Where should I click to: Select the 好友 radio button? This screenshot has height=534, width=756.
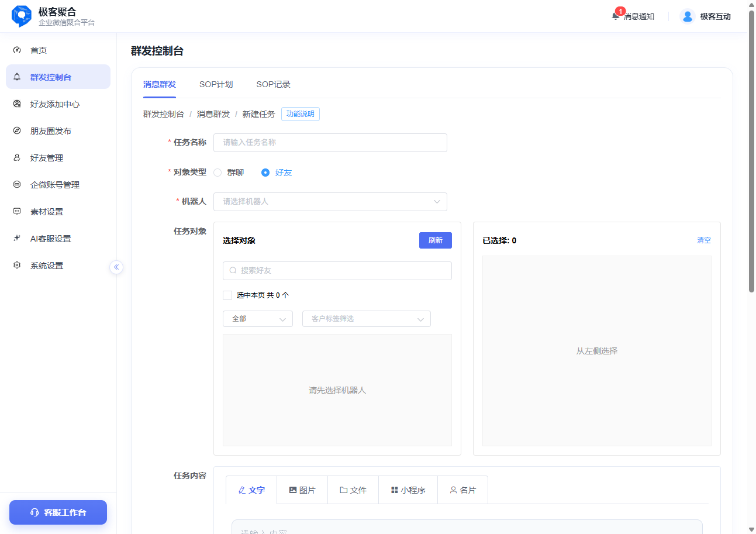click(x=265, y=173)
